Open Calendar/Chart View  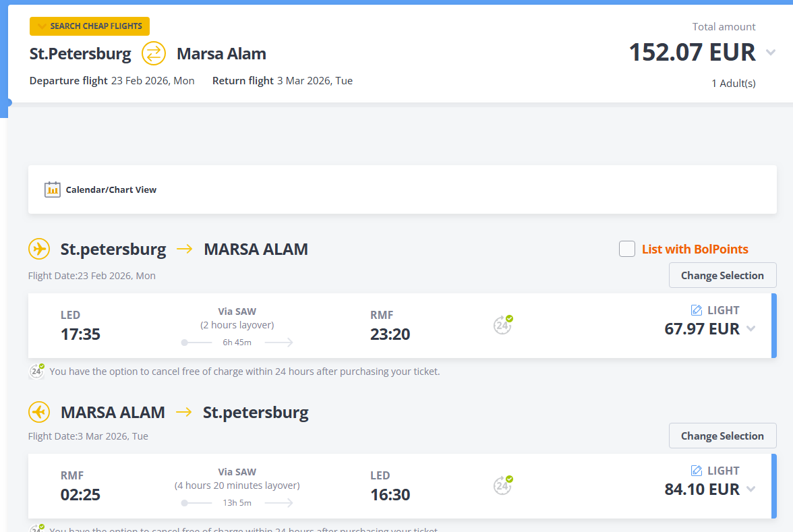111,190
